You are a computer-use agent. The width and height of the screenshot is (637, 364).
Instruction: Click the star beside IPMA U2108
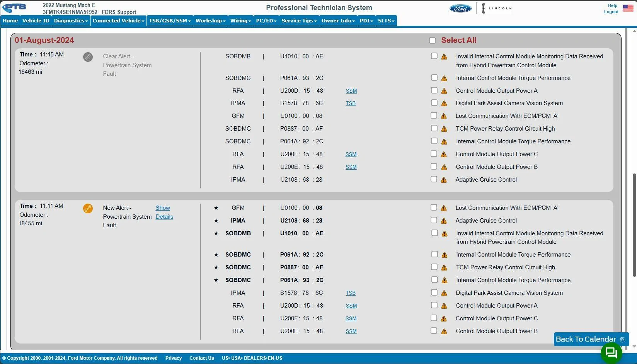216,221
